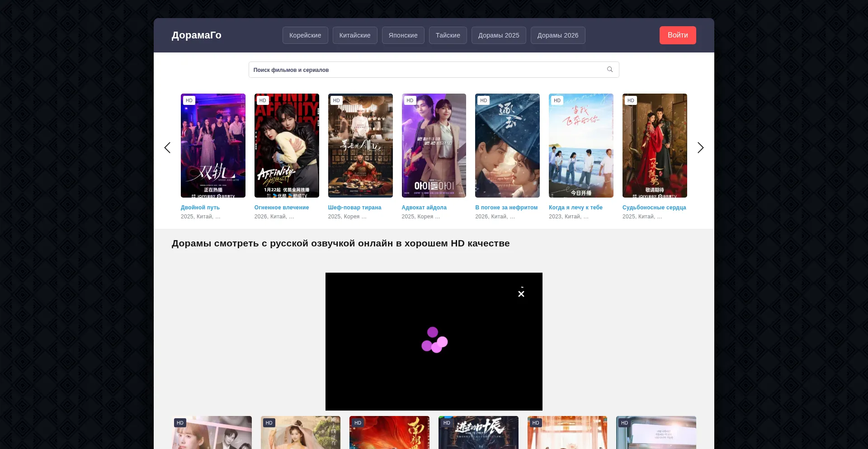868x449 pixels.
Task: Open Двойной путь poster
Action: 213,146
